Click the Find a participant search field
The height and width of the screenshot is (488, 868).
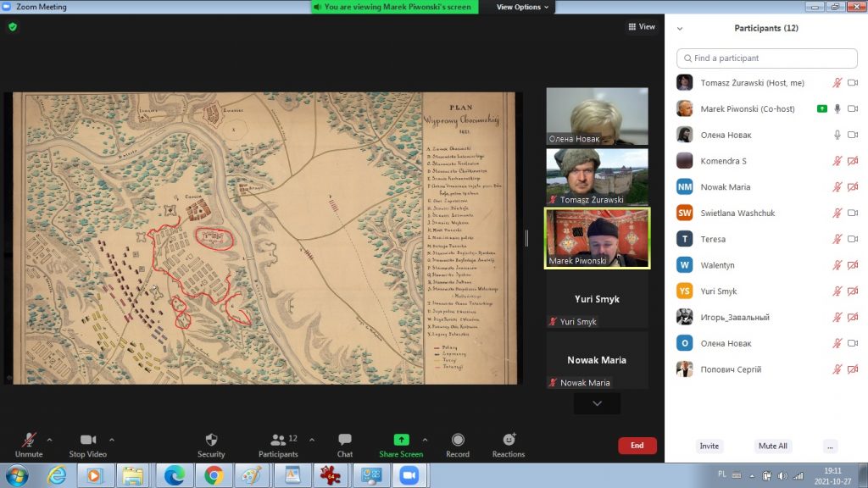pos(767,58)
